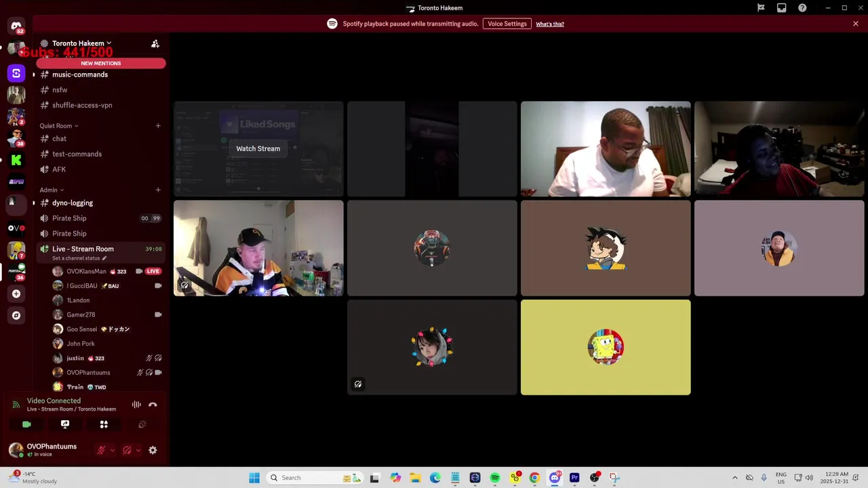Open the Kick green K server
868x488 pixels.
pos(16,160)
